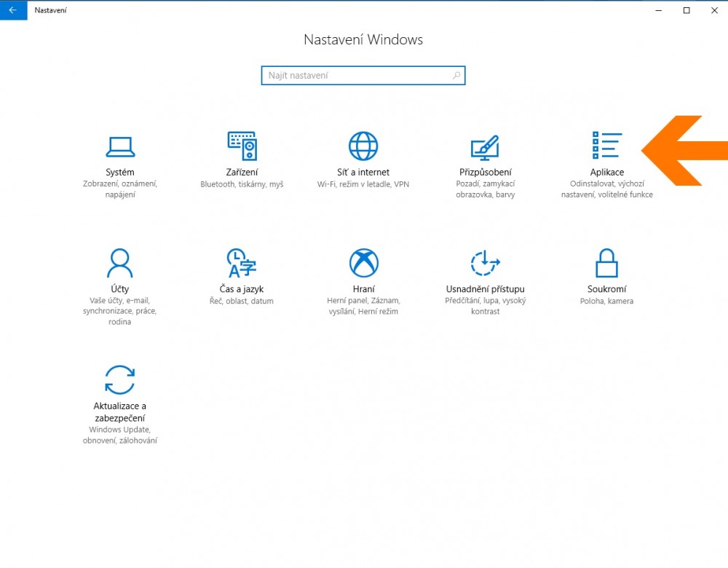Open the Hraní Xbox icon

363,262
